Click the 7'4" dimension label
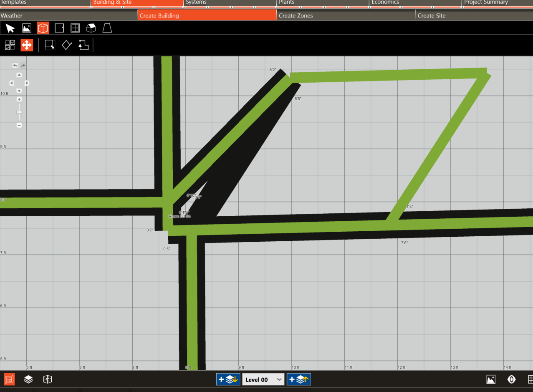Viewport: 533px width, 392px height. pos(409,207)
